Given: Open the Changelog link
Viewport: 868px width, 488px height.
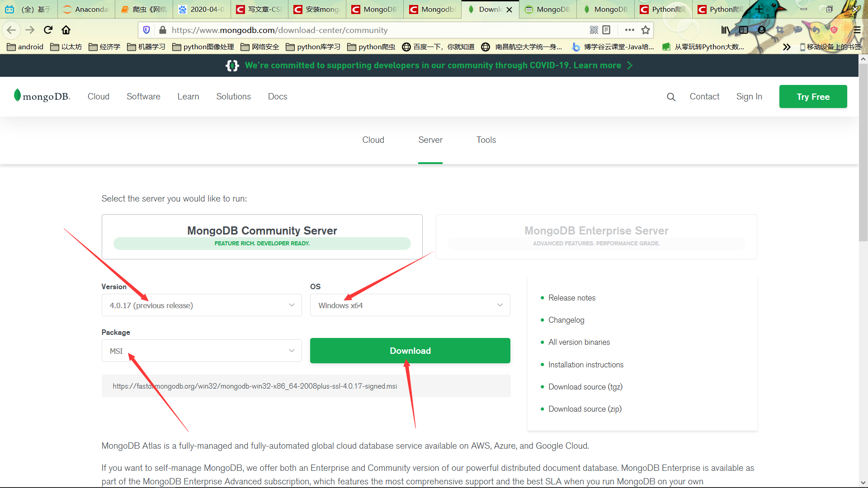Looking at the screenshot, I should tap(566, 320).
